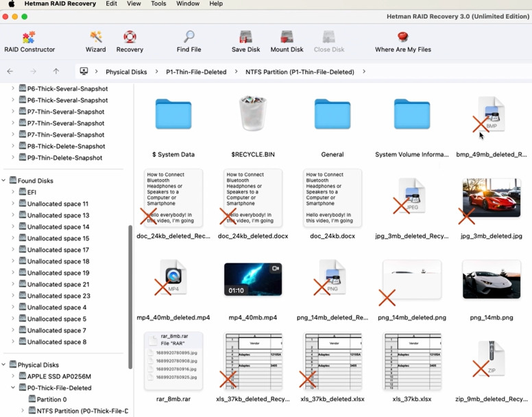The image size is (532, 417).
Task: Expand the P8-Thick-Delete-Snapshot node
Action: 13,146
